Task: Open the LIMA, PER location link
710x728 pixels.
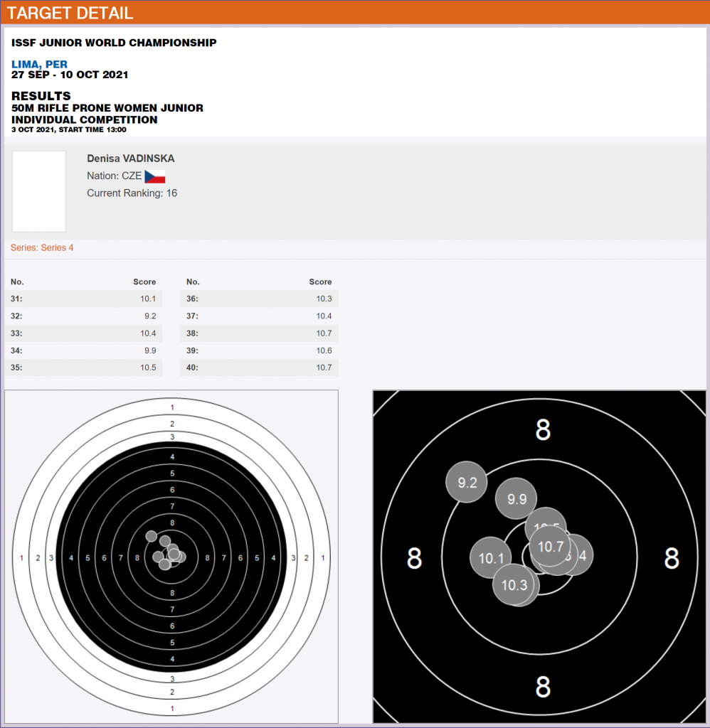Action: coord(40,65)
